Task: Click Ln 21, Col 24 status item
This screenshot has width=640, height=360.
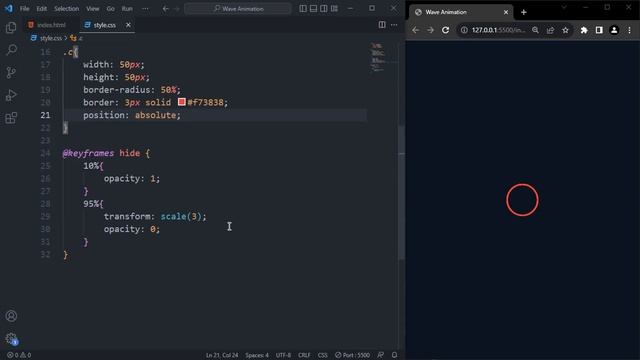Action: (x=222, y=355)
